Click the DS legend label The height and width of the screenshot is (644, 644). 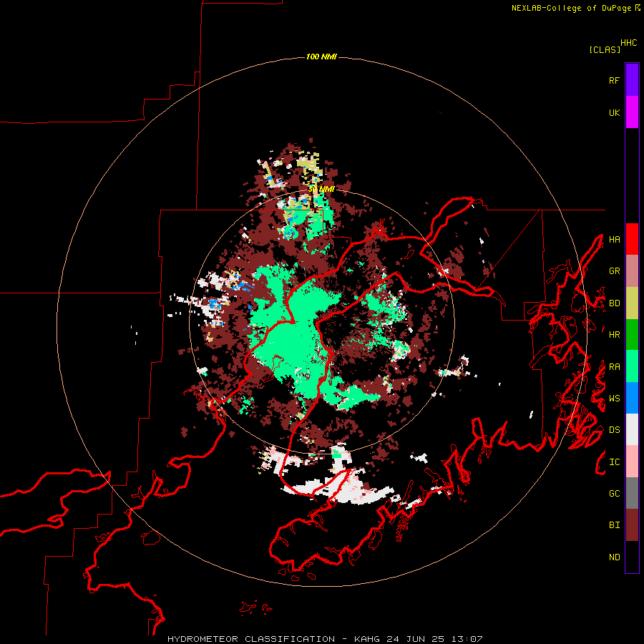point(614,430)
